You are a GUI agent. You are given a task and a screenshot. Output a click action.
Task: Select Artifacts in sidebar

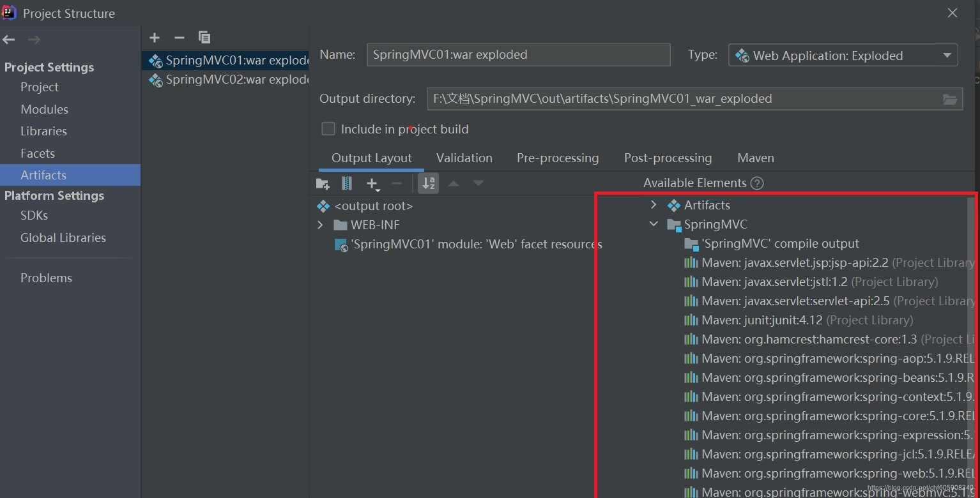(x=70, y=175)
